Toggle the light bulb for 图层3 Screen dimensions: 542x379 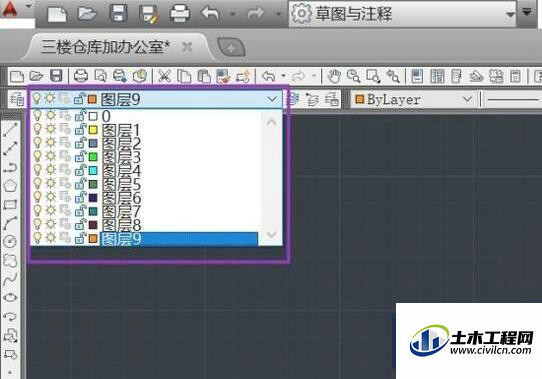(37, 157)
